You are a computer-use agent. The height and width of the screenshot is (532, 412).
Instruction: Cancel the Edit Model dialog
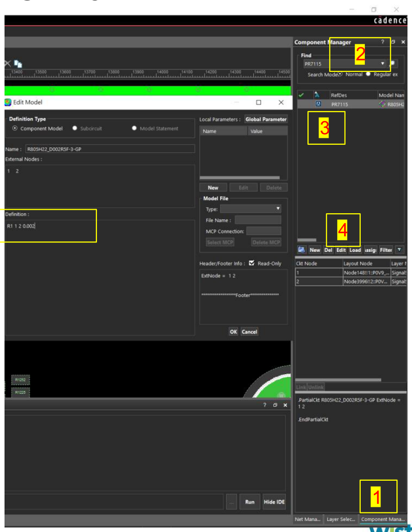pos(249,331)
